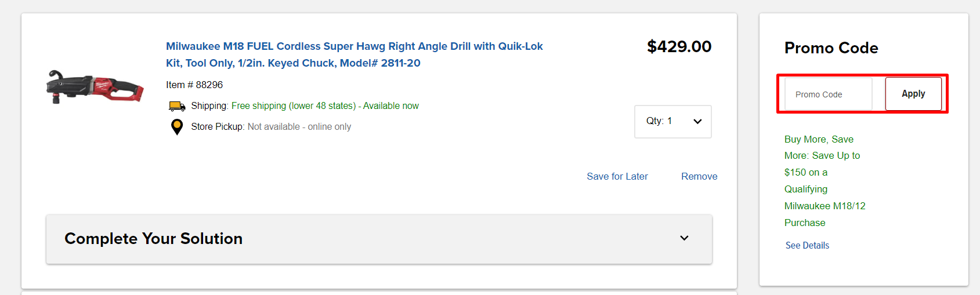
Task: Click the Item # 88296 text
Action: tap(194, 85)
